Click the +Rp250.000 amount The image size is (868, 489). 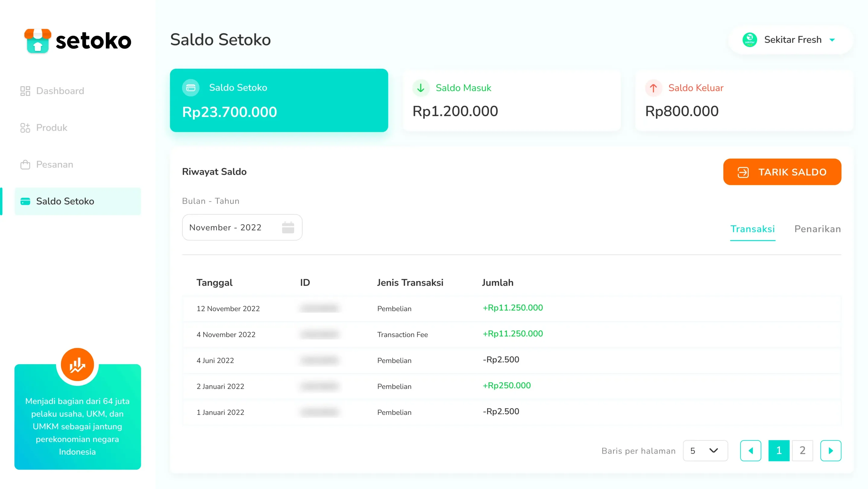(506, 386)
